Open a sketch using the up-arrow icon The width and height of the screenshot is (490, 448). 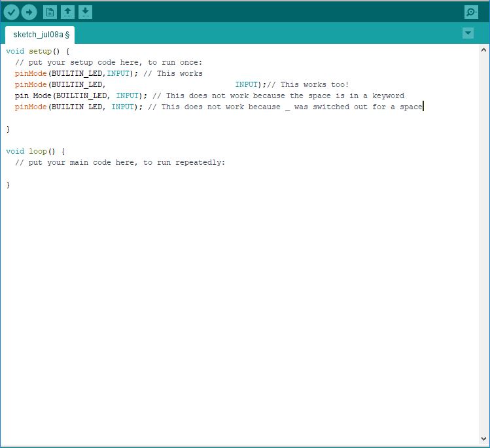67,12
